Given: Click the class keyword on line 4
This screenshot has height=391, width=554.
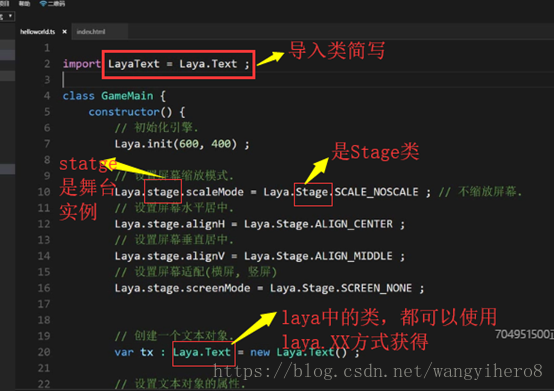Looking at the screenshot, I should coord(78,96).
